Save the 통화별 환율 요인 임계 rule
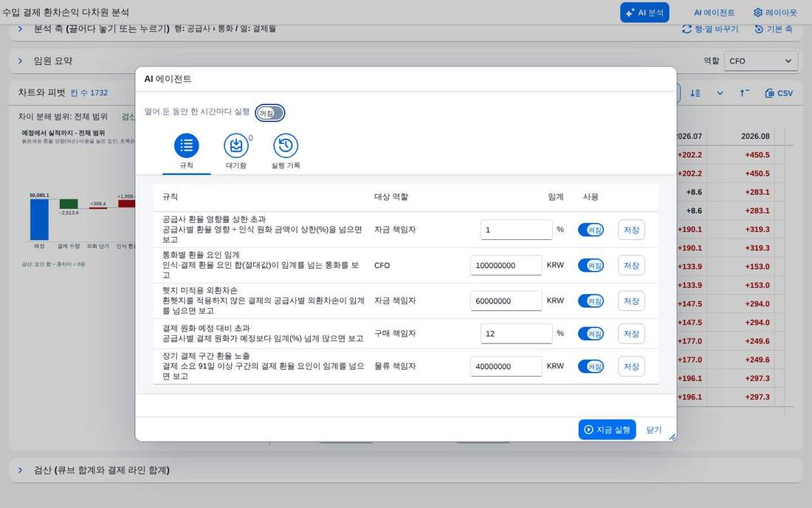This screenshot has height=508, width=812. coord(631,266)
